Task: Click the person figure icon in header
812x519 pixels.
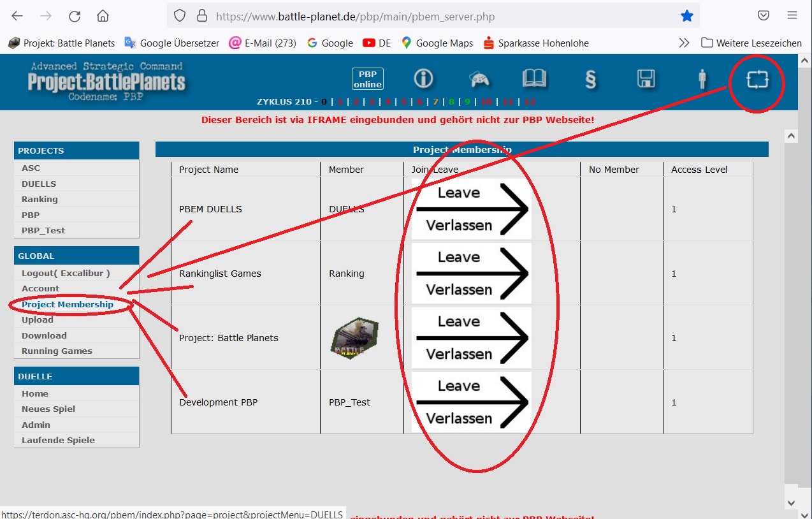Action: click(702, 79)
